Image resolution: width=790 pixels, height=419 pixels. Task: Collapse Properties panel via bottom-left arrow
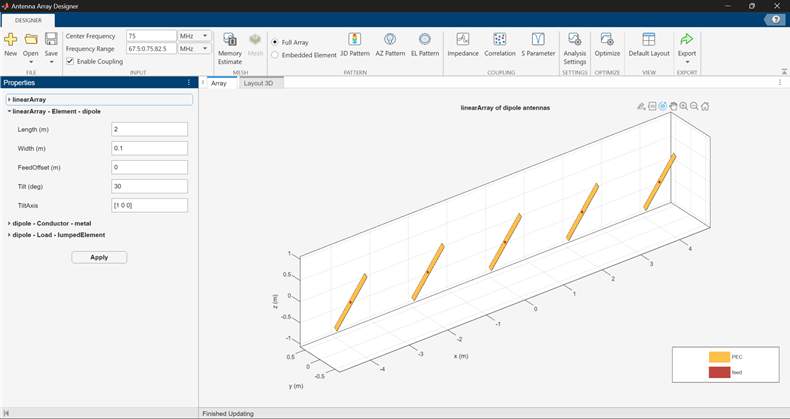[6, 413]
